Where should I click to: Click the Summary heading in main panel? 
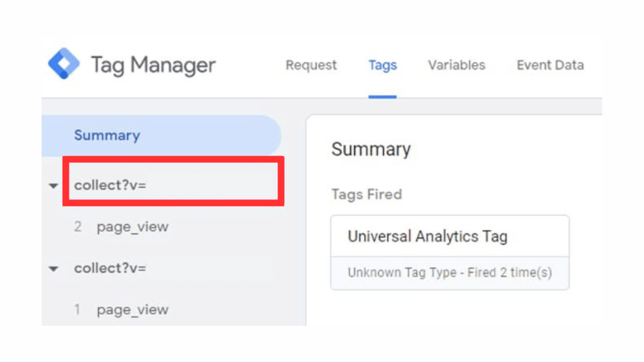[371, 150]
